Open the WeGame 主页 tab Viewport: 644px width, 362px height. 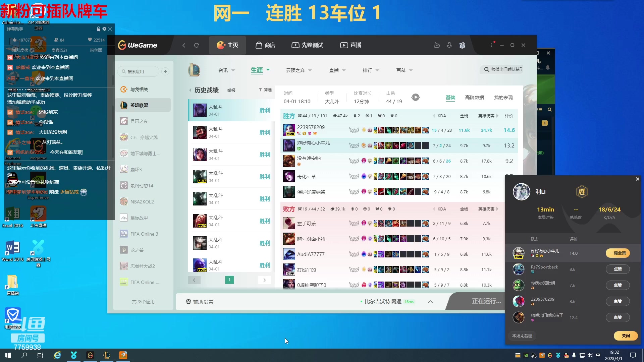click(227, 45)
